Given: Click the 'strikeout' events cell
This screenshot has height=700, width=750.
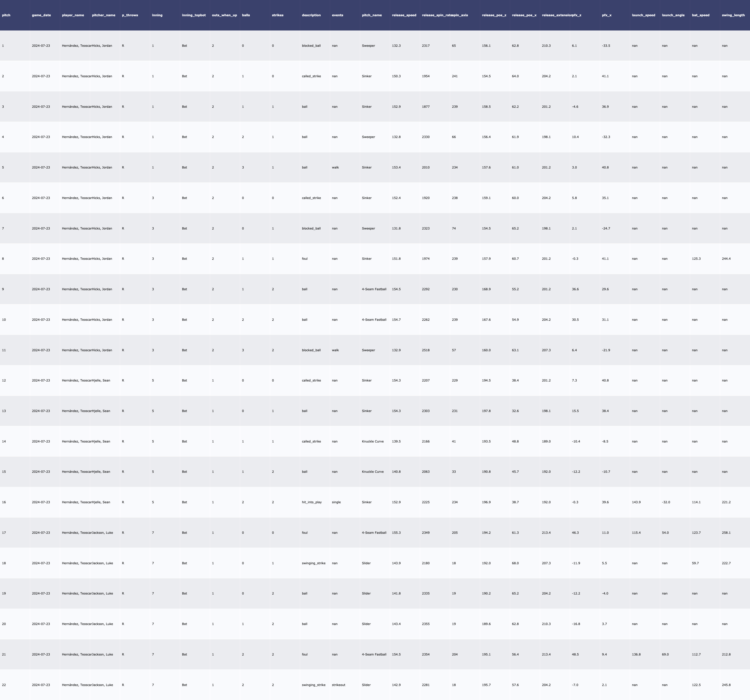Looking at the screenshot, I should click(338, 685).
